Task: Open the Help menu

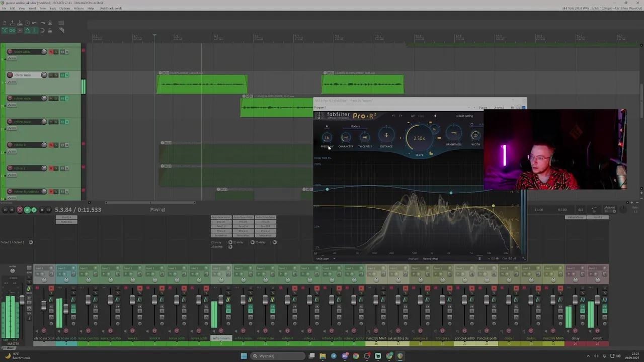Action: point(91,8)
